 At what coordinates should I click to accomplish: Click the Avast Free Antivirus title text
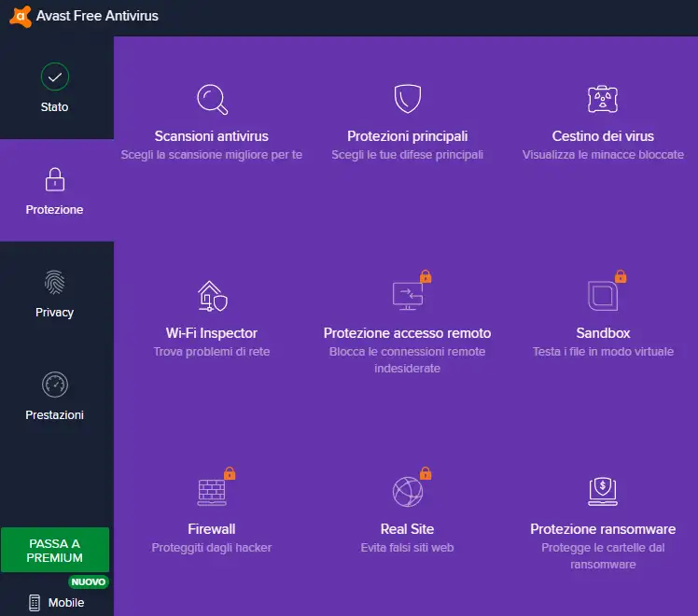[x=97, y=16]
